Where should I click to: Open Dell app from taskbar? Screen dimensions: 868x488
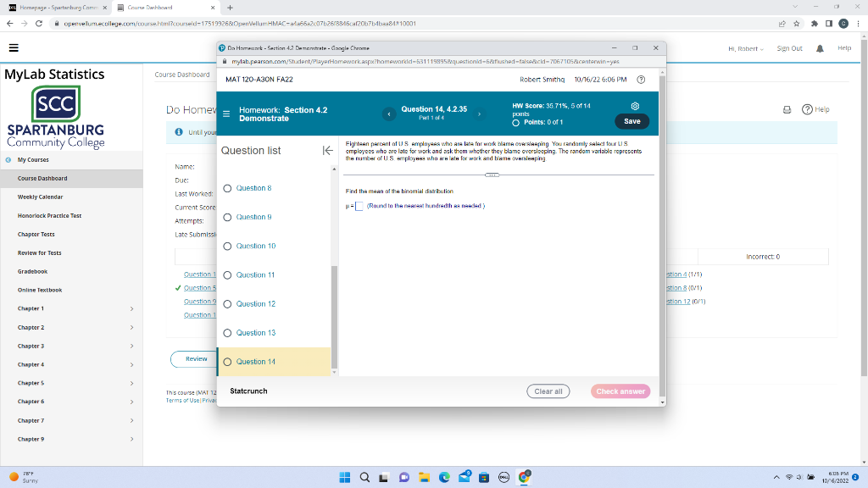coord(504,477)
